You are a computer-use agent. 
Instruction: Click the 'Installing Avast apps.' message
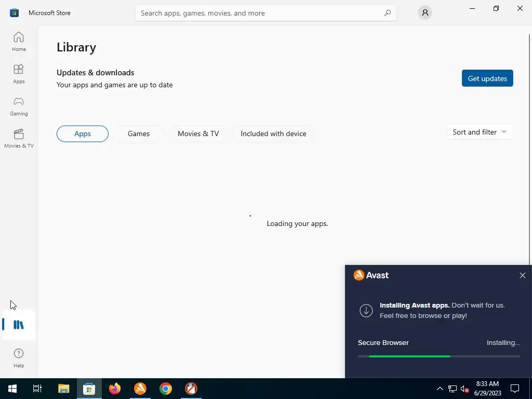pos(415,305)
